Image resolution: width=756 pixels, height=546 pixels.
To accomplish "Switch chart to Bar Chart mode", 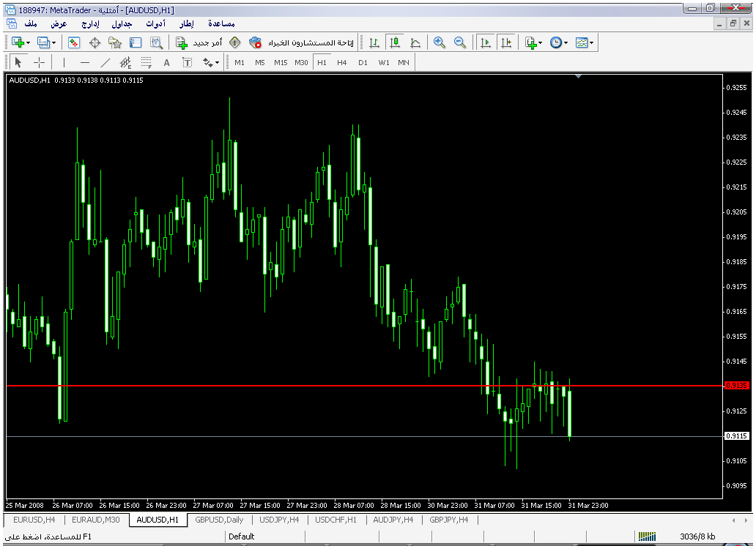I will (374, 43).
